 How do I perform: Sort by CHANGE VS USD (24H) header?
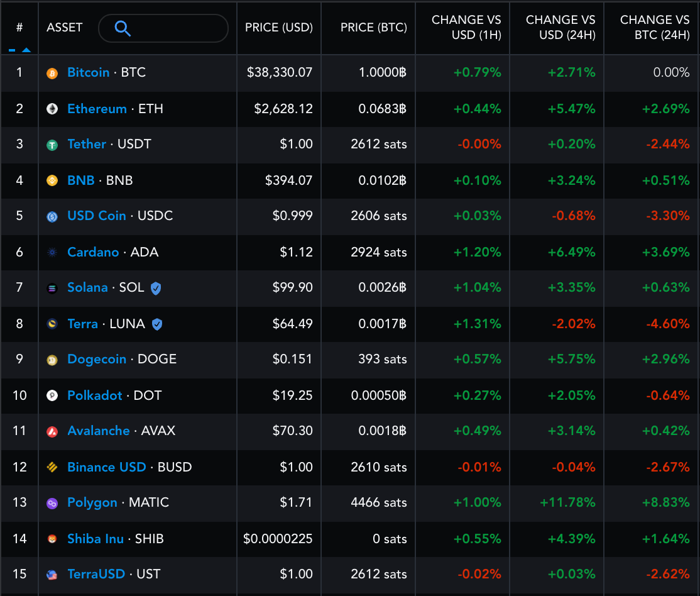point(561,27)
